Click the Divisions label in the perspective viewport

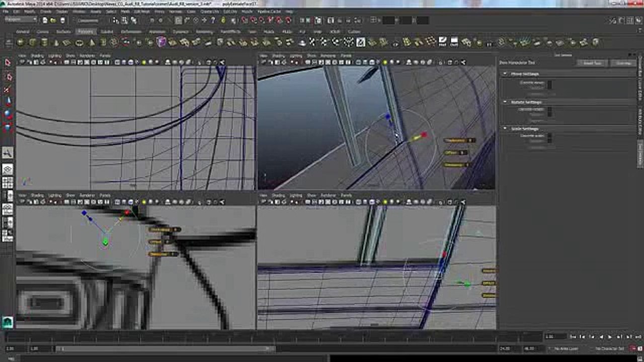tap(455, 164)
